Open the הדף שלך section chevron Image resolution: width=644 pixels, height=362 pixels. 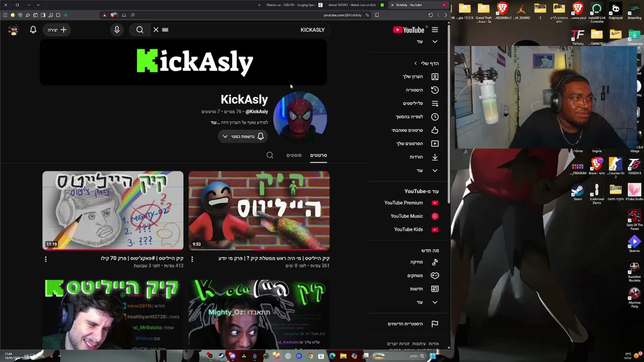pos(416,63)
